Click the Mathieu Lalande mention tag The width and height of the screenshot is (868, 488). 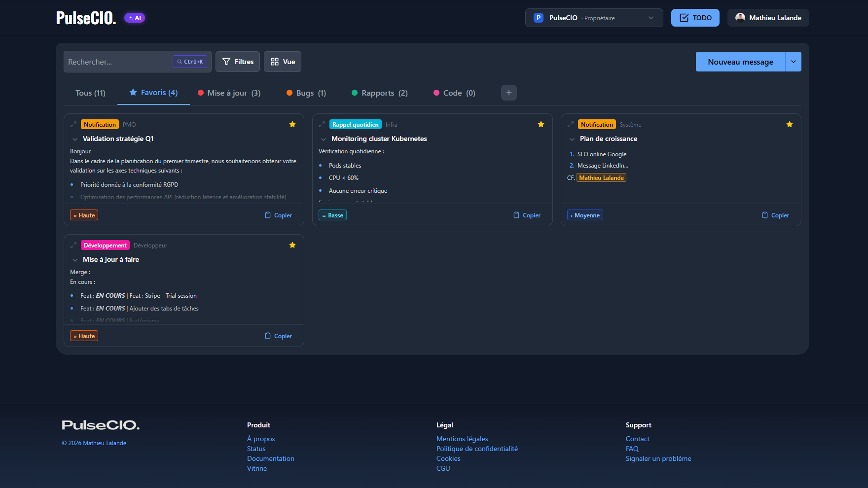(601, 178)
